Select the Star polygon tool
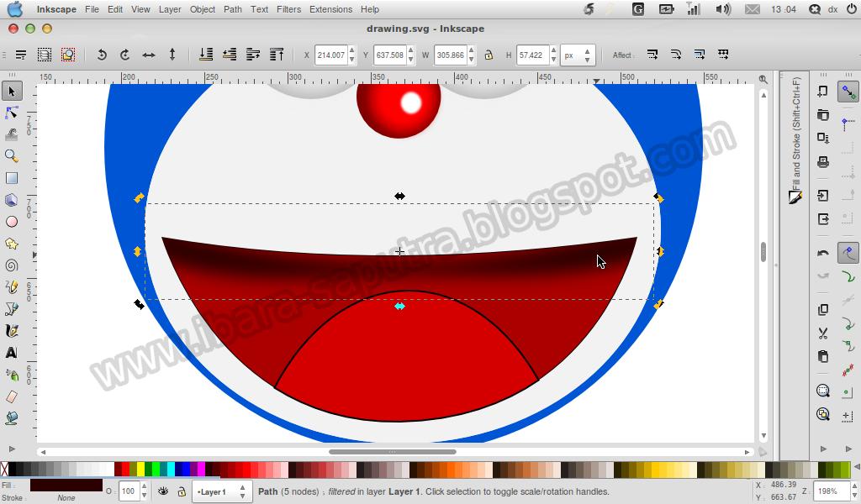The height and width of the screenshot is (504, 861). [12, 244]
